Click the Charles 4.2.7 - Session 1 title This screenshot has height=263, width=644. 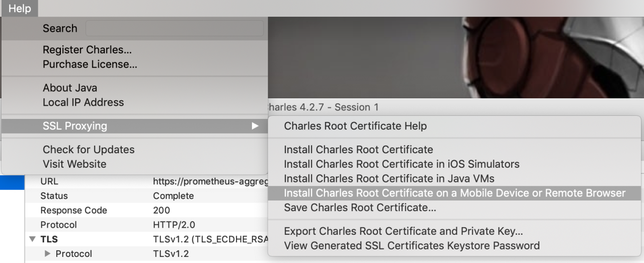click(323, 107)
